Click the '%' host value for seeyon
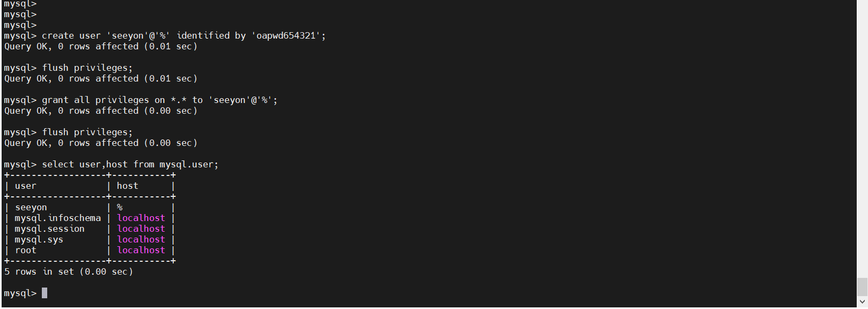This screenshot has width=868, height=309. (x=120, y=208)
